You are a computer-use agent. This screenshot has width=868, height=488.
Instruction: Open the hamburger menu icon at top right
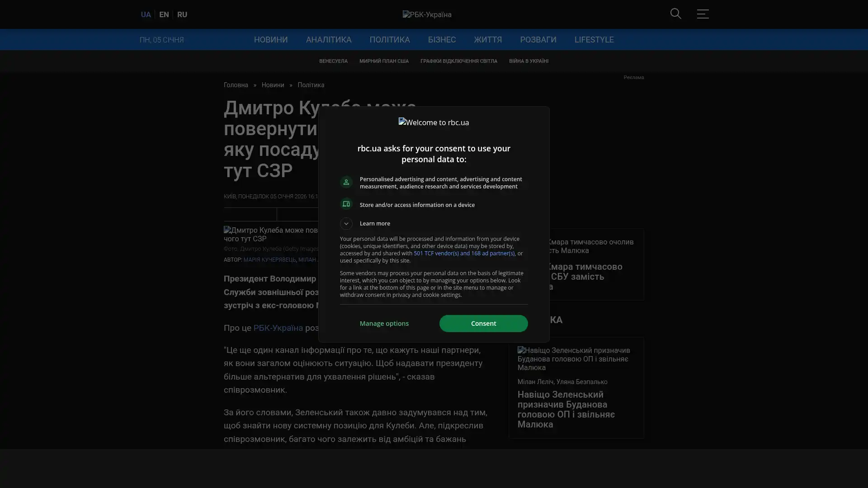[703, 14]
